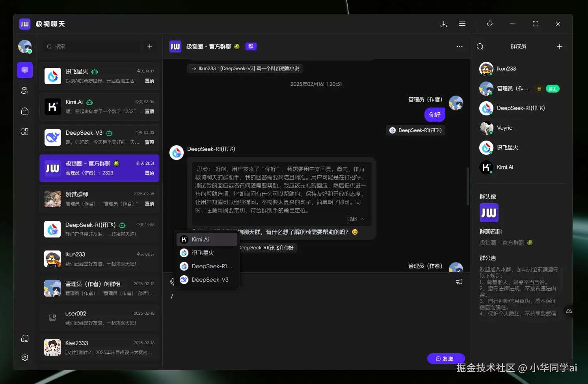This screenshot has width=588, height=384.
Task: Click the DeepSeek-R1(讯飞) chip under 你好
Action: coord(416,130)
